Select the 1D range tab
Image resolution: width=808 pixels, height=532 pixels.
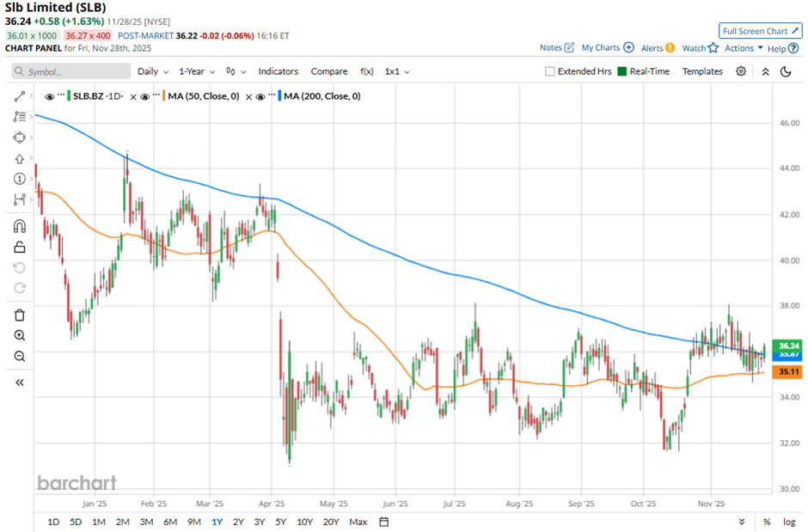coord(53,522)
